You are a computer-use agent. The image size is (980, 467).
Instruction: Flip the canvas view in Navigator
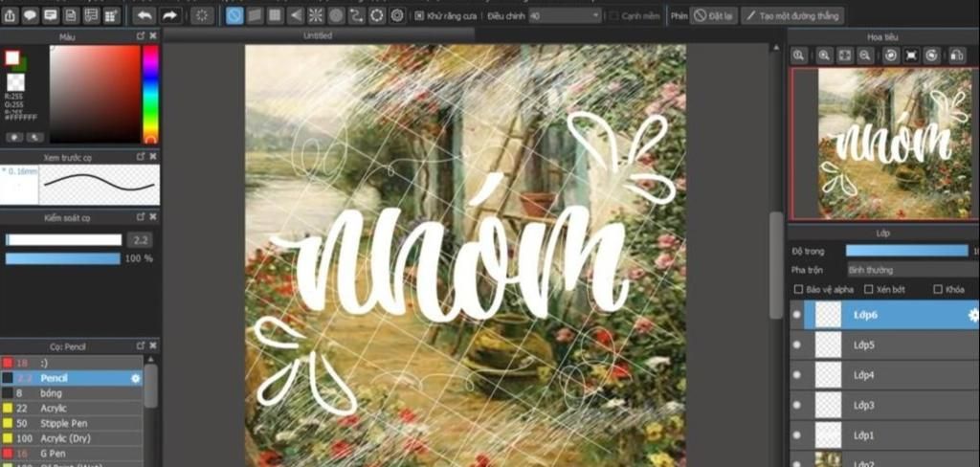pos(957,56)
